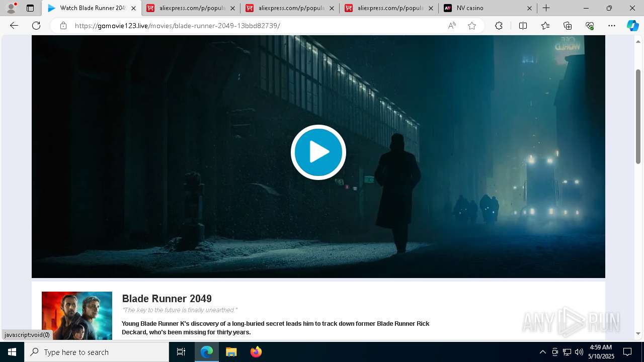Open File Explorer from the taskbar

[231, 352]
